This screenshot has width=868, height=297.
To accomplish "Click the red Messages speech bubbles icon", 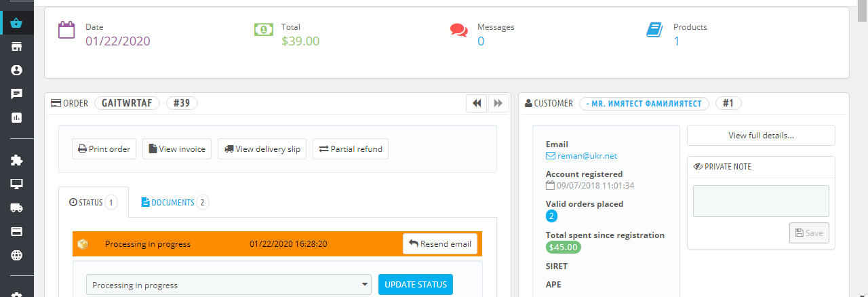I will [x=459, y=31].
